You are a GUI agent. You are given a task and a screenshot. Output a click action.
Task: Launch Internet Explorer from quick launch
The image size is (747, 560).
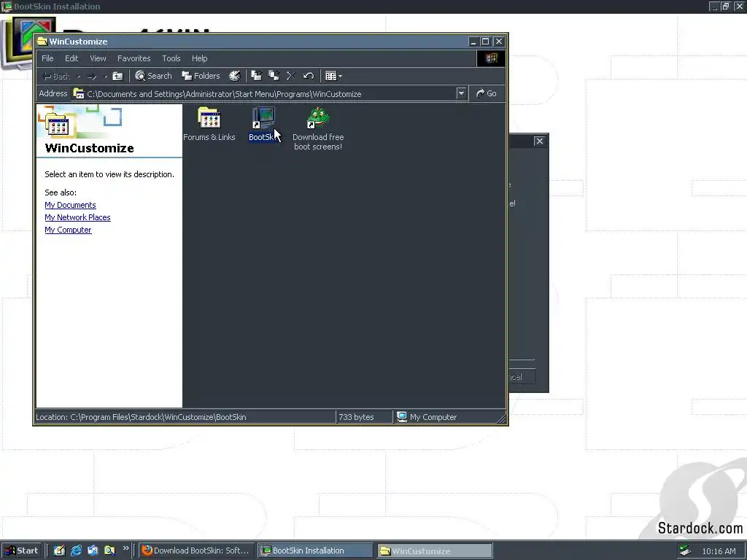click(x=76, y=551)
